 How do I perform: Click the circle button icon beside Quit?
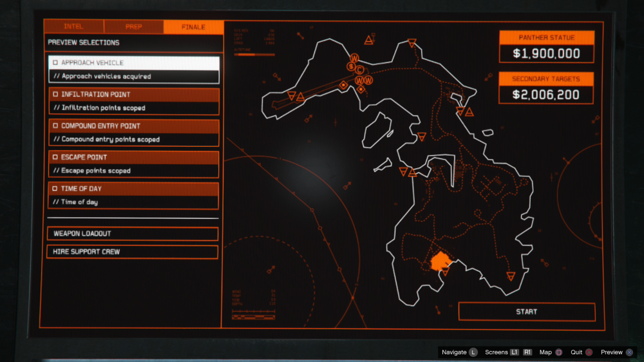coord(589,352)
